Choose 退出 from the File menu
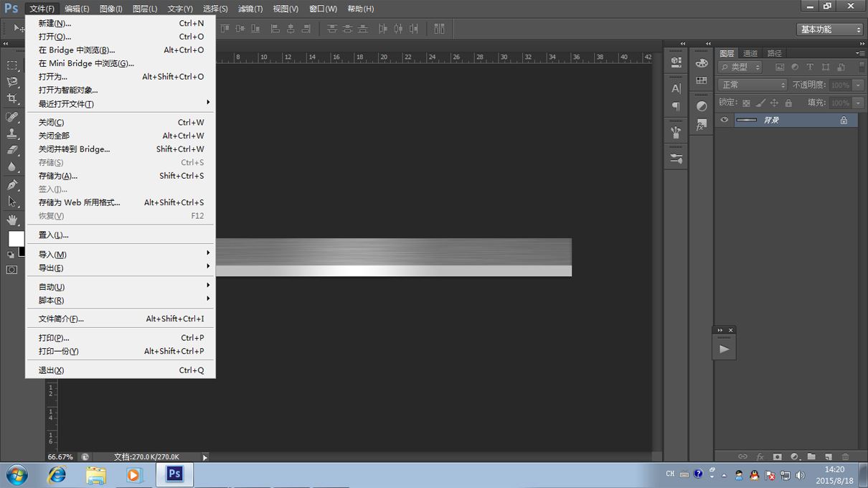868x488 pixels. point(120,370)
